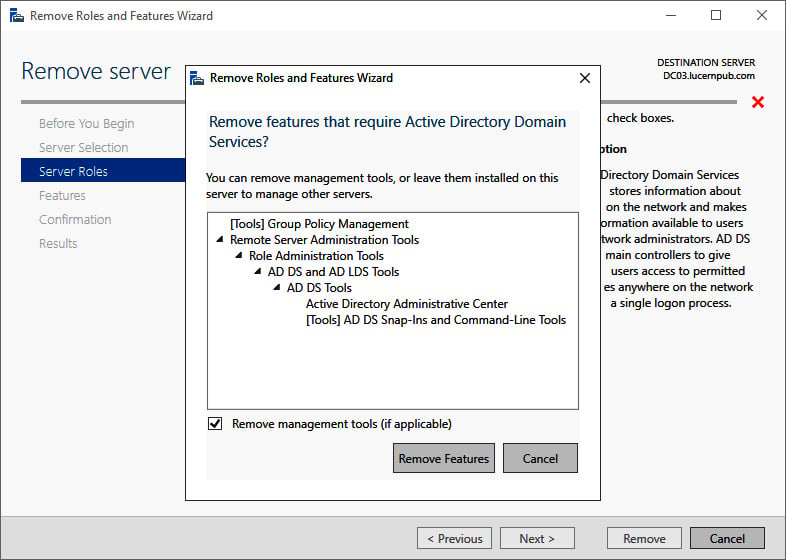Go to Results step

tap(58, 244)
